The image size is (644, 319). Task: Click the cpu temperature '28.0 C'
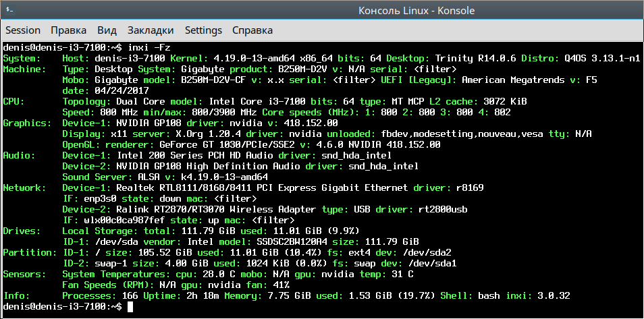click(x=219, y=274)
